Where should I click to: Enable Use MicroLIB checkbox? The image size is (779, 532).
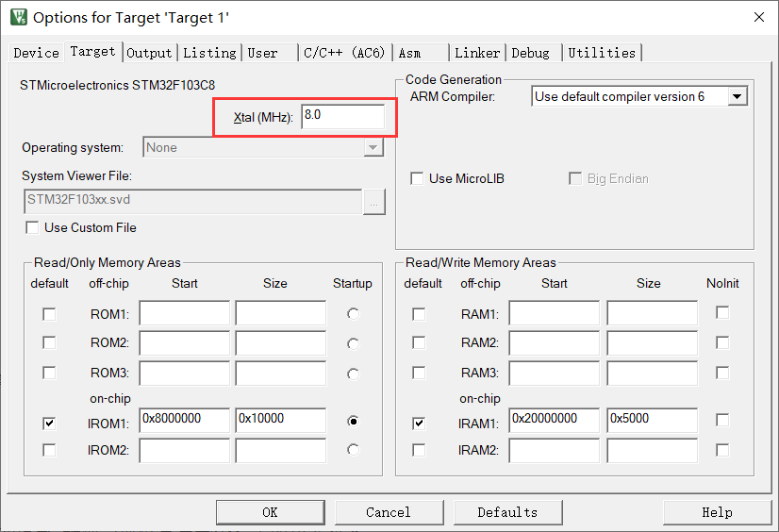point(417,178)
